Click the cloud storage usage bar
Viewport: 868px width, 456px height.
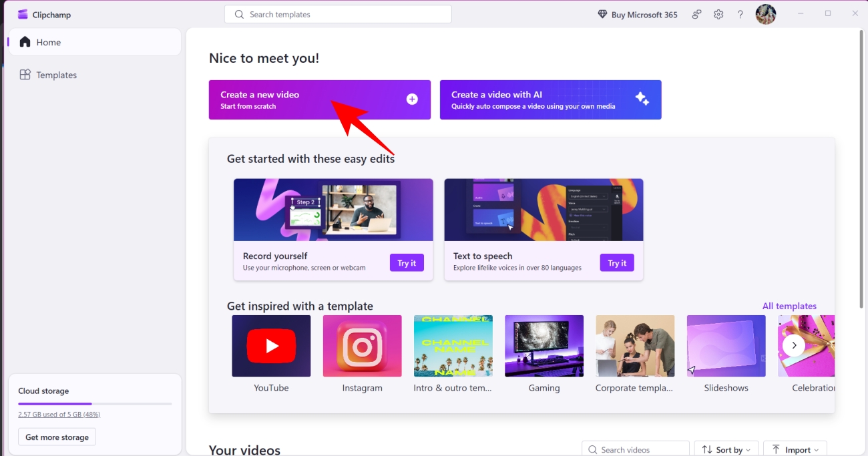pyautogui.click(x=95, y=403)
